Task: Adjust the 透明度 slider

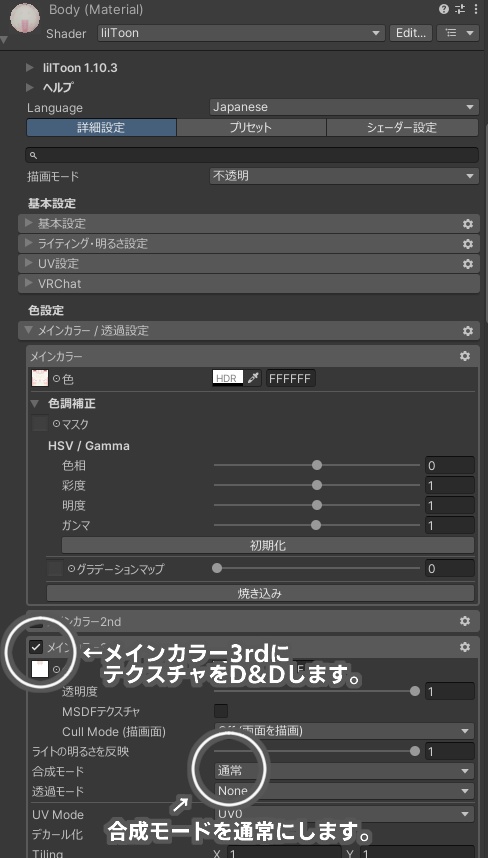Action: tap(317, 691)
